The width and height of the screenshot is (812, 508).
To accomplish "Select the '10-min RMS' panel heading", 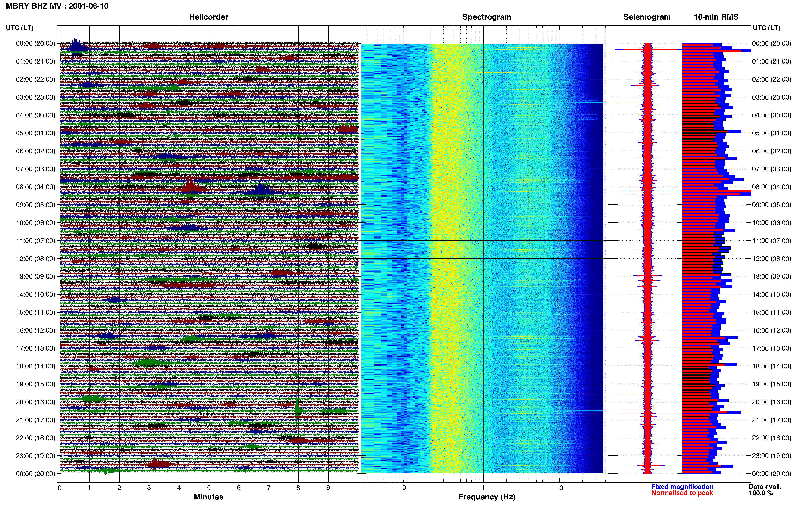I will coord(716,17).
